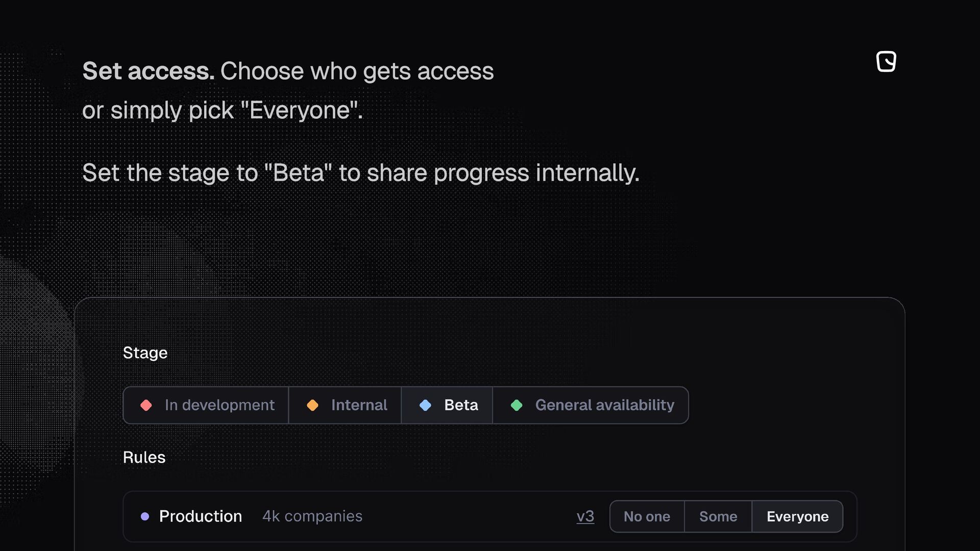Click the Stage section heading
The image size is (980, 551).
145,353
